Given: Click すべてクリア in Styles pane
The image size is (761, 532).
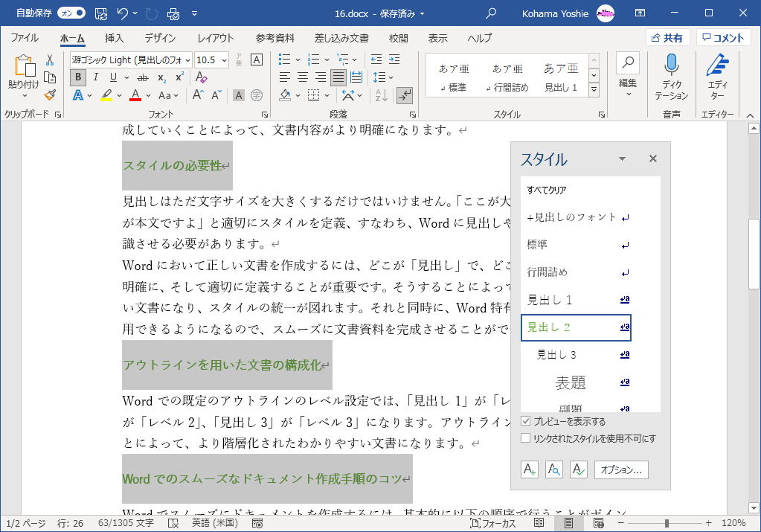Looking at the screenshot, I should 576,190.
